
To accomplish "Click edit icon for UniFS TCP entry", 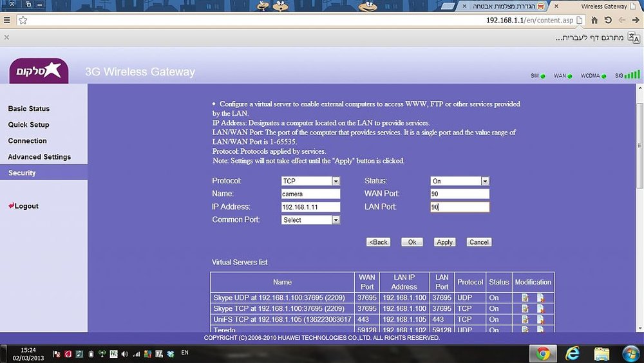I will [525, 319].
